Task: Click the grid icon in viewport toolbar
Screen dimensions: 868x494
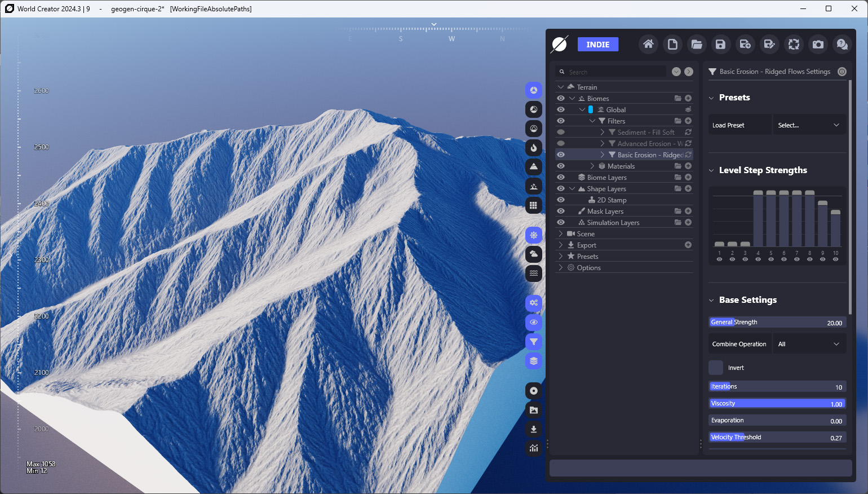Action: [x=534, y=205]
